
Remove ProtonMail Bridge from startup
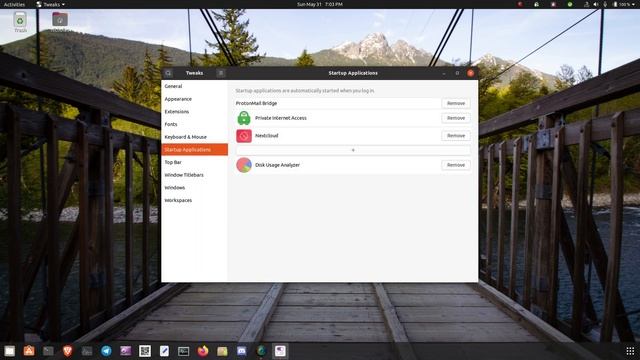pyautogui.click(x=456, y=103)
